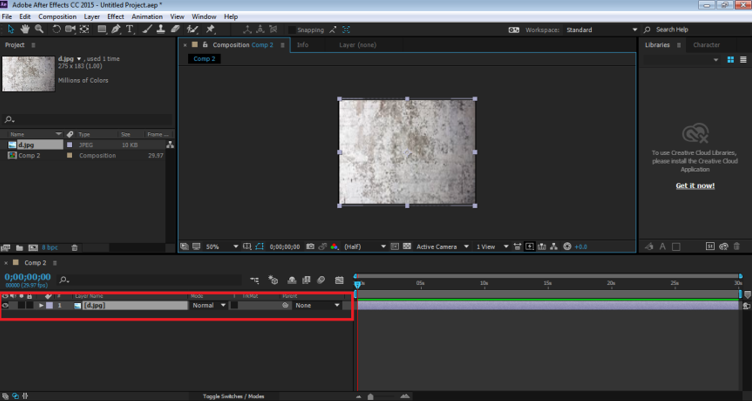Image resolution: width=752 pixels, height=401 pixels.
Task: Select the Eraser tool
Action: click(175, 30)
